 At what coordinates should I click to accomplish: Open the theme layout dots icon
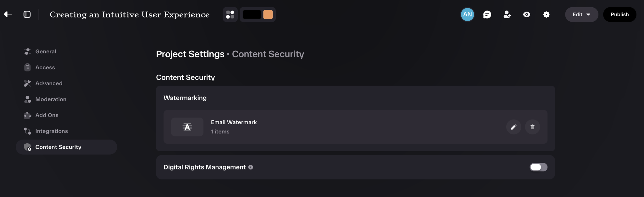(x=230, y=14)
